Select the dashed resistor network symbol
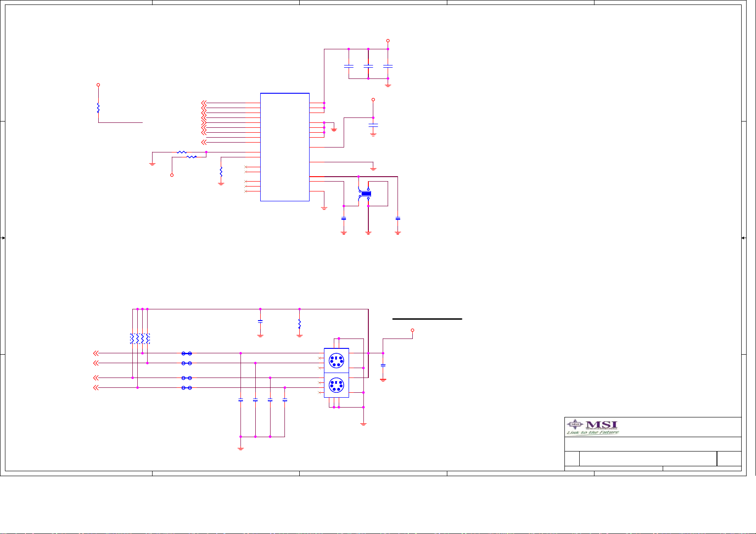The height and width of the screenshot is (534, 756). pyautogui.click(x=140, y=339)
